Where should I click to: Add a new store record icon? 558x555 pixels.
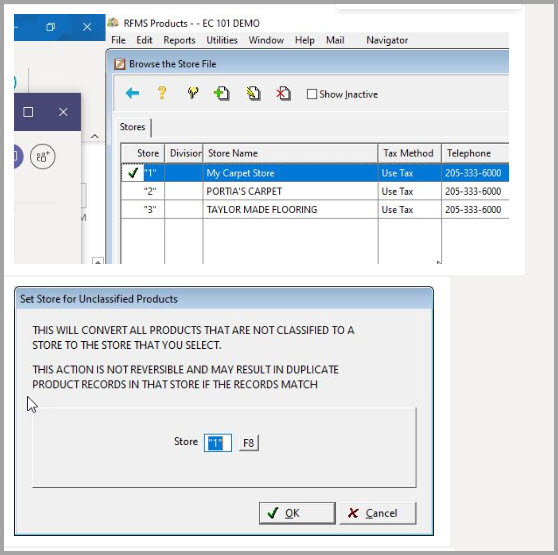(x=222, y=94)
